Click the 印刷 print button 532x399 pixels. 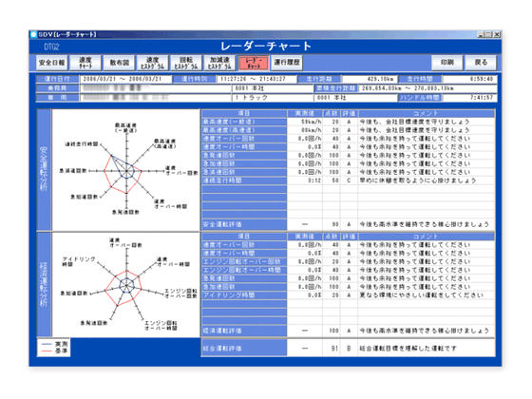click(447, 63)
